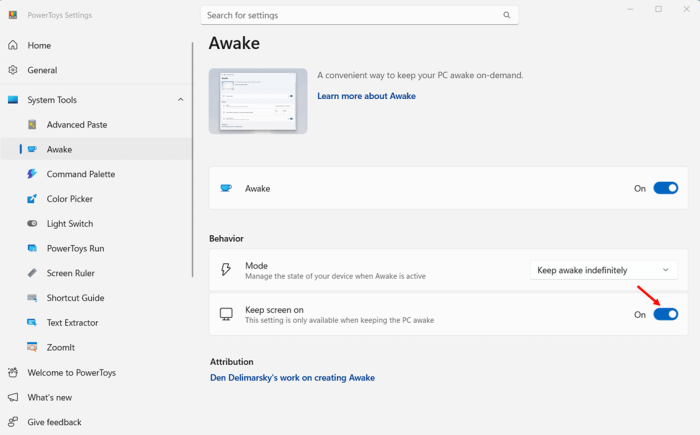Click 'This setting is only available' text
Viewport: 700px width, 435px height.
(x=340, y=320)
